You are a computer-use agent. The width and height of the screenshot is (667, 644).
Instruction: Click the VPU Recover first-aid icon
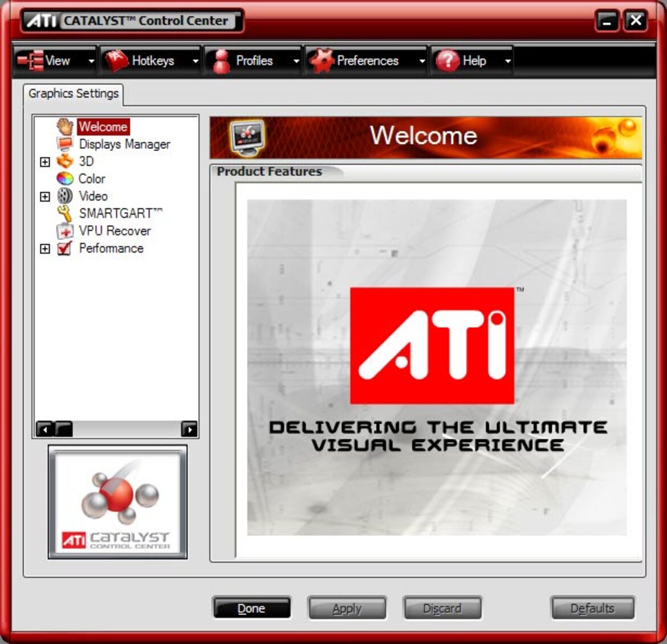point(65,231)
